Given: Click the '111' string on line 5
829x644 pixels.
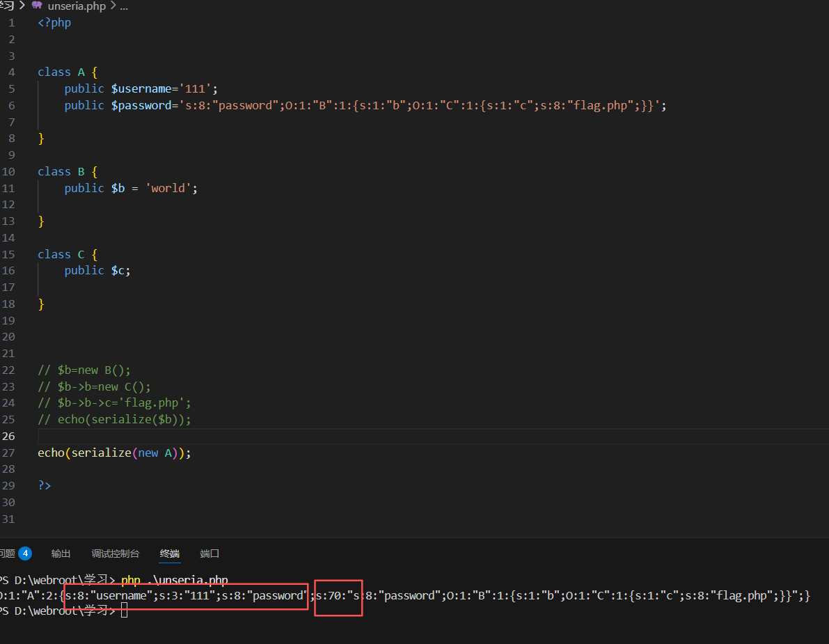Looking at the screenshot, I should point(195,89).
